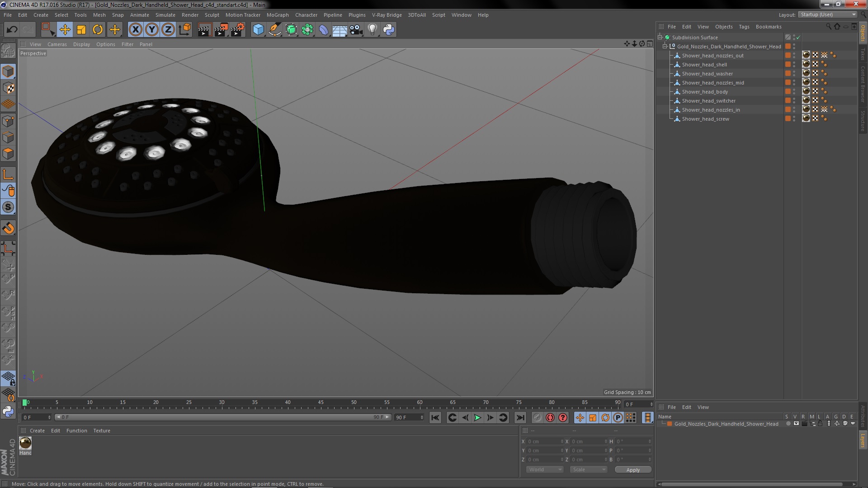
Task: Open material manager Function menu
Action: click(76, 431)
